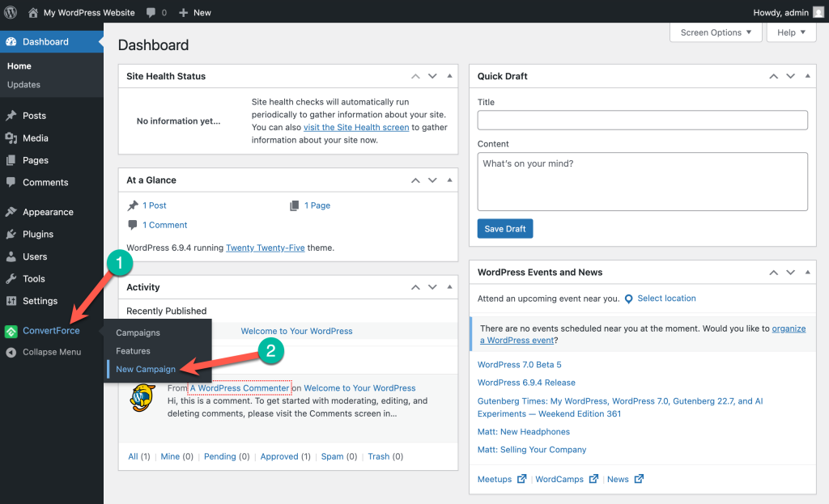Toggle the Site Health Status panel
Viewport: 829px width, 504px height.
coord(450,76)
